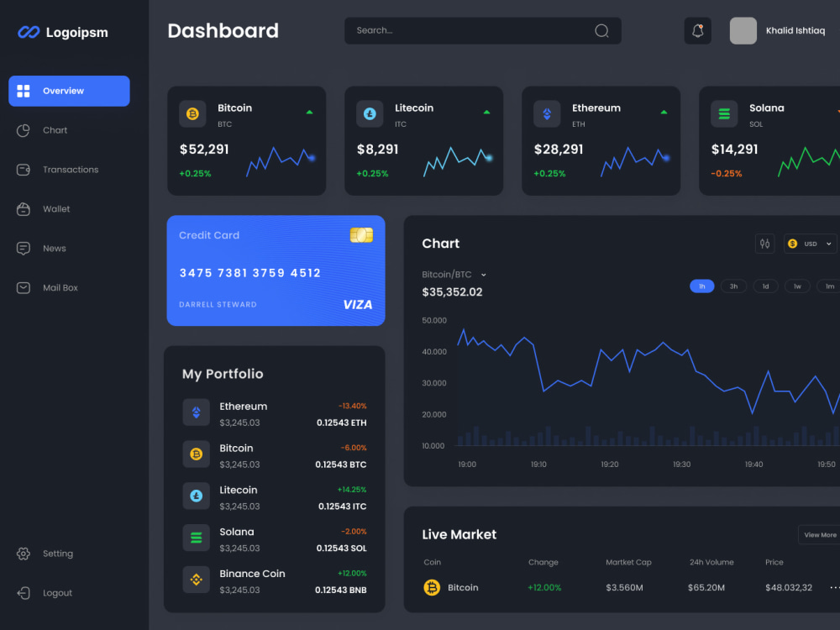This screenshot has height=630, width=840.
Task: Click the Litecoin coin icon in top card
Action: click(x=370, y=113)
